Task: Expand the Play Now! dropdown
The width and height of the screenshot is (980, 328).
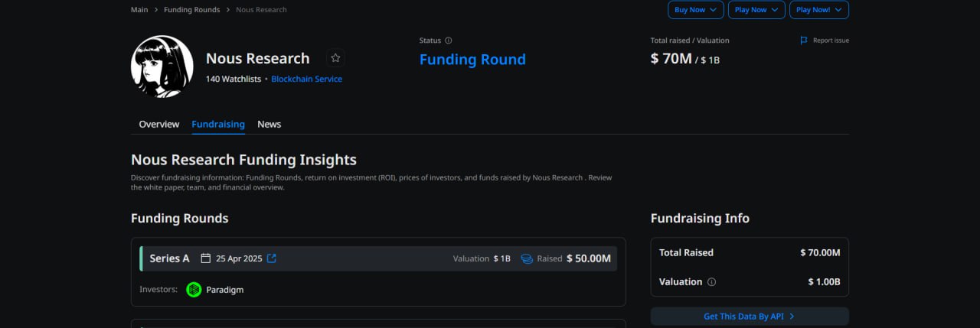Action: 819,10
